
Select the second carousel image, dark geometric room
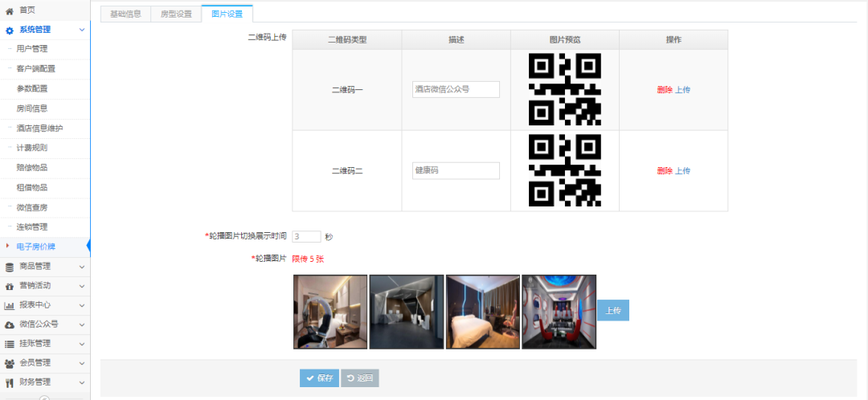407,312
